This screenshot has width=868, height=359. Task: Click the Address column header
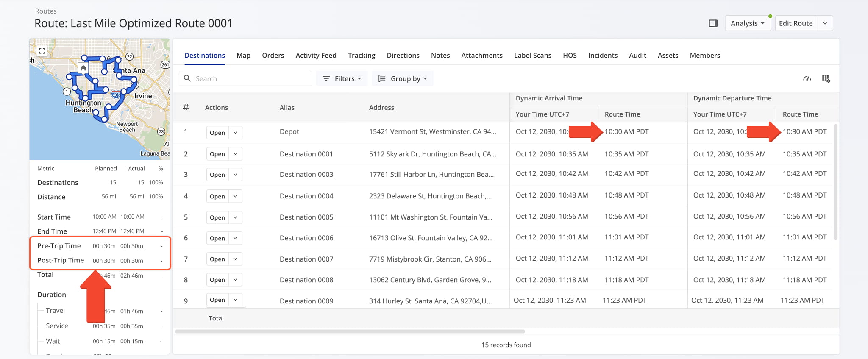click(381, 108)
